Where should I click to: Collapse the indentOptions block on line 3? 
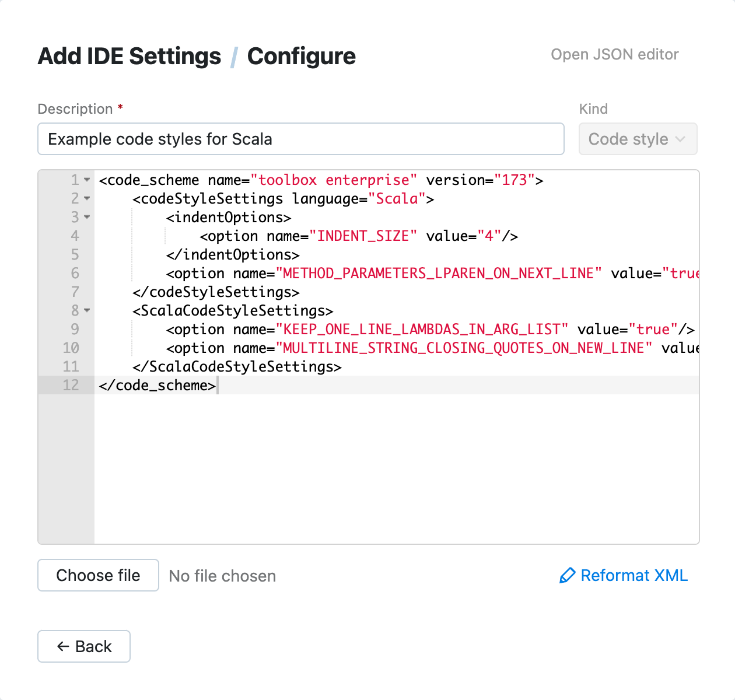point(86,218)
